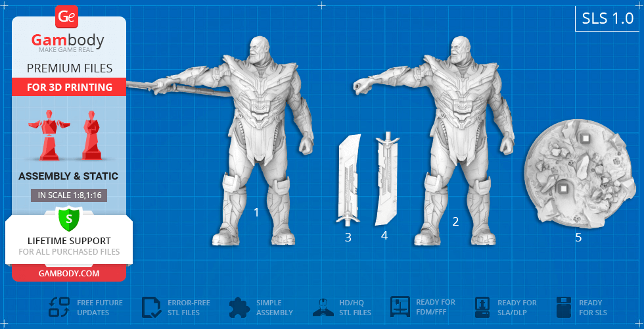Screen dimensions: 644x329
Task: Click the HD/HQ STL files Iron Man icon
Action: point(323,308)
